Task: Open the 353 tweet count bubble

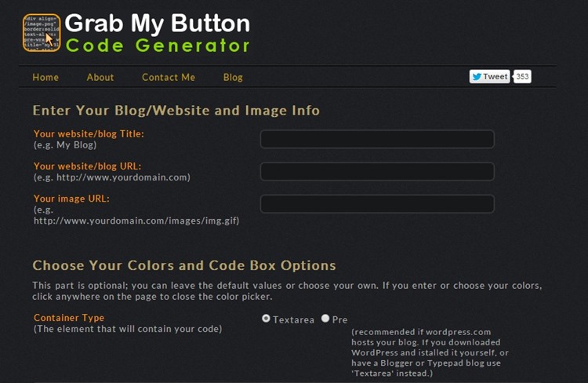Action: (522, 77)
